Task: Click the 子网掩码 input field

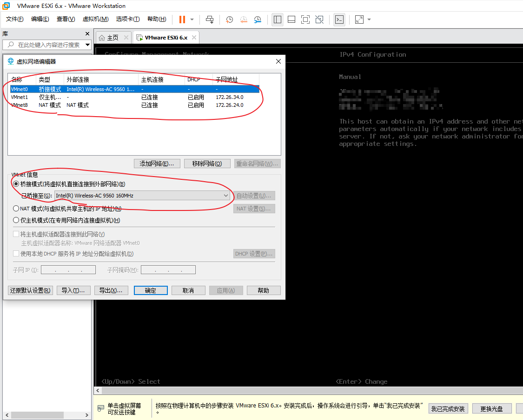Action: (168, 269)
